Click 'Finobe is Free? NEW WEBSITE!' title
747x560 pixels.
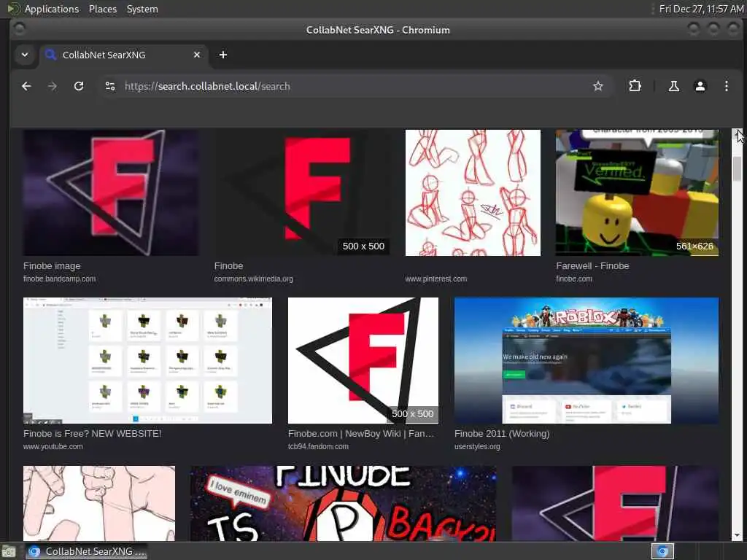coord(93,434)
